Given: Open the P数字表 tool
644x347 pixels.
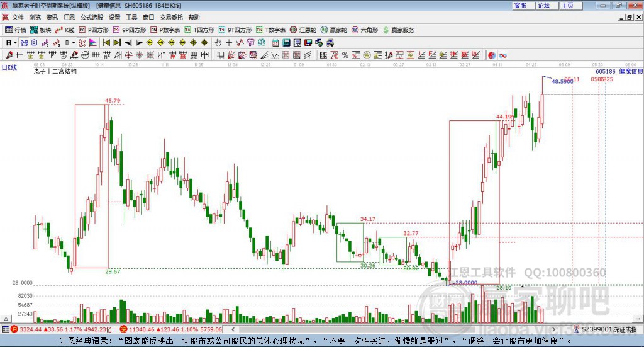Looking at the screenshot, I should pos(165,30).
